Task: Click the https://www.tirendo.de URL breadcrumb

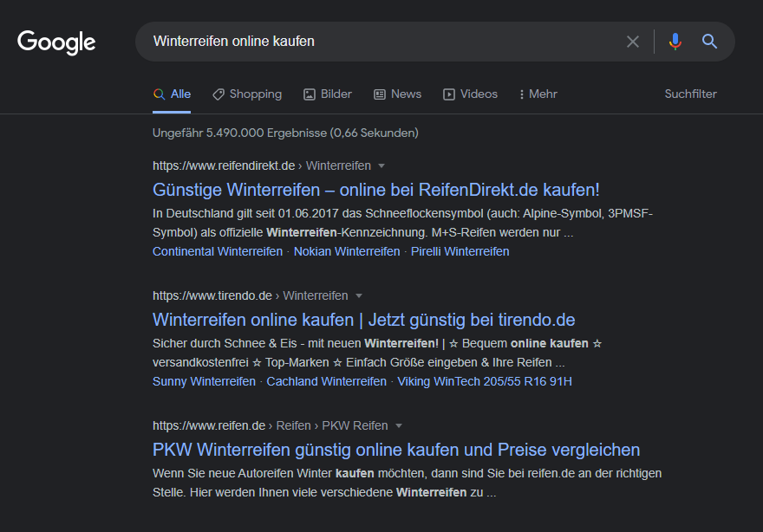Action: click(212, 295)
